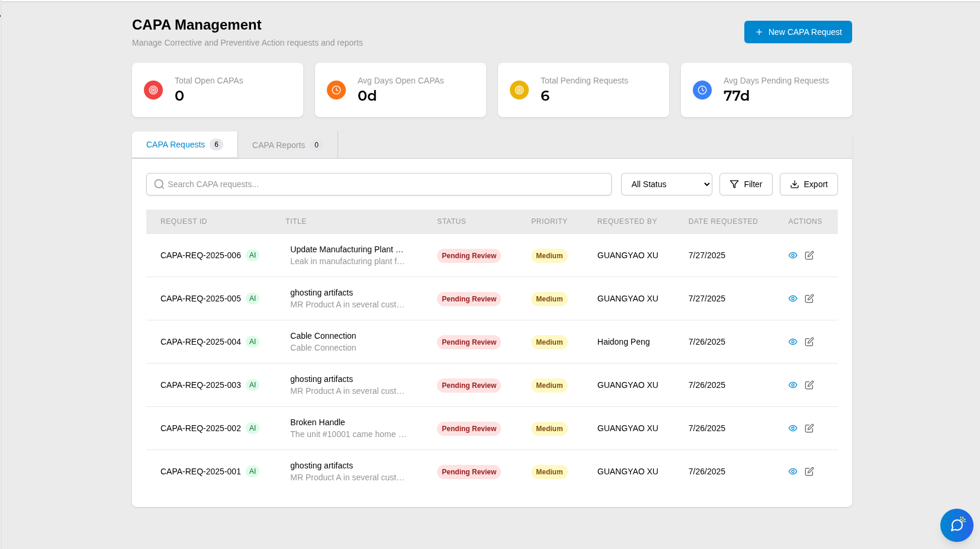Screen dimensions: 980x549
Task: Click the Date Requested column header
Action: pos(722,221)
